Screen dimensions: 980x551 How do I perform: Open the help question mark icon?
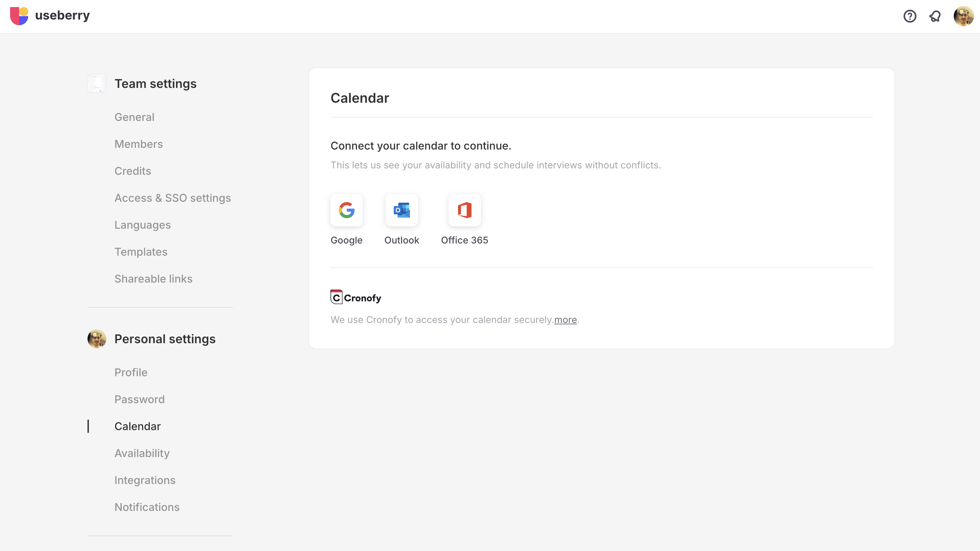[x=910, y=17]
